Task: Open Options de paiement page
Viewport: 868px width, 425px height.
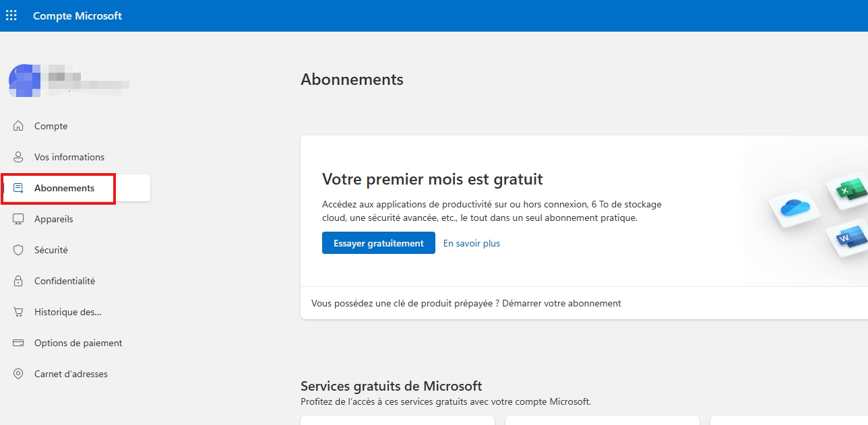Action: pos(77,343)
